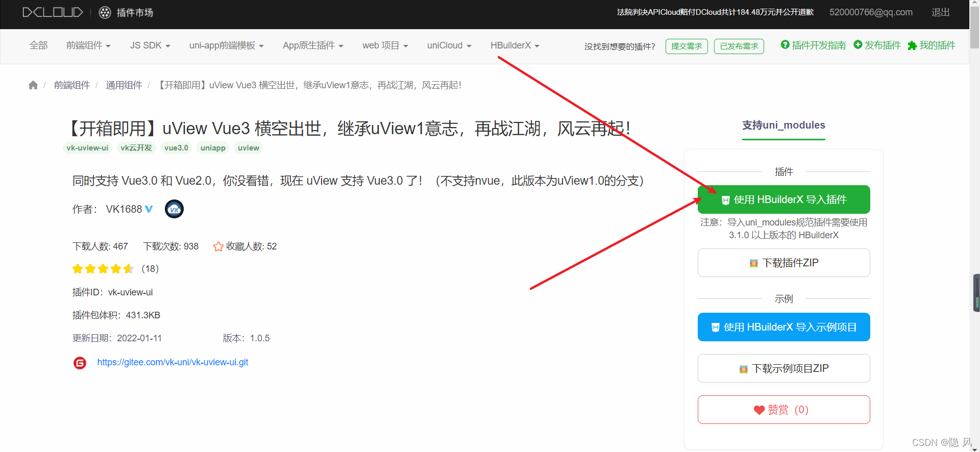
Task: Expand the web 项目 dropdown
Action: [x=385, y=45]
